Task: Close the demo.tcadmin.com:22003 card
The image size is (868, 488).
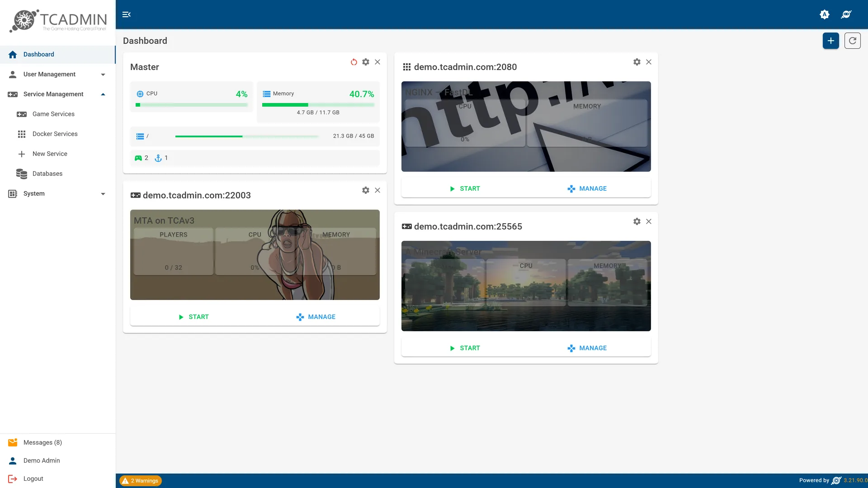Action: [377, 190]
